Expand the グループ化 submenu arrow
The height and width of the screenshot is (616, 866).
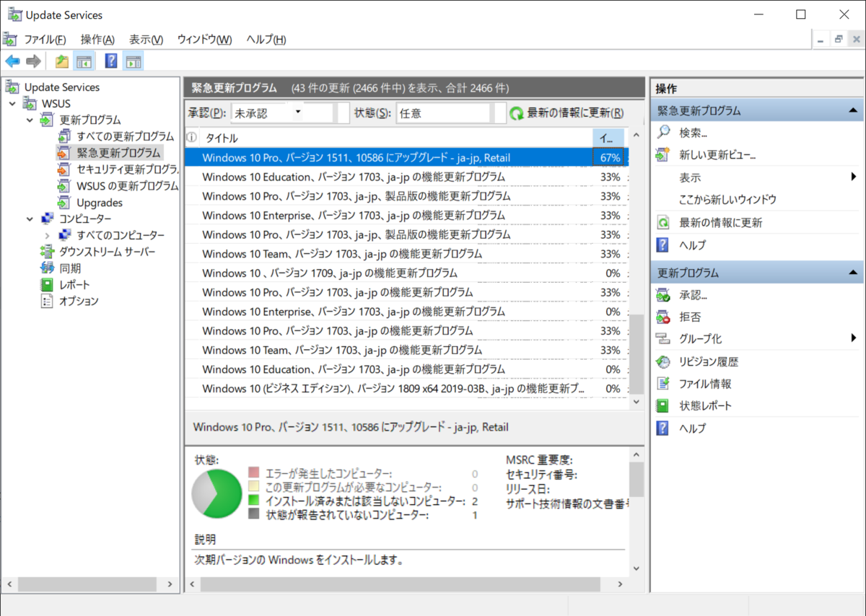click(x=854, y=339)
